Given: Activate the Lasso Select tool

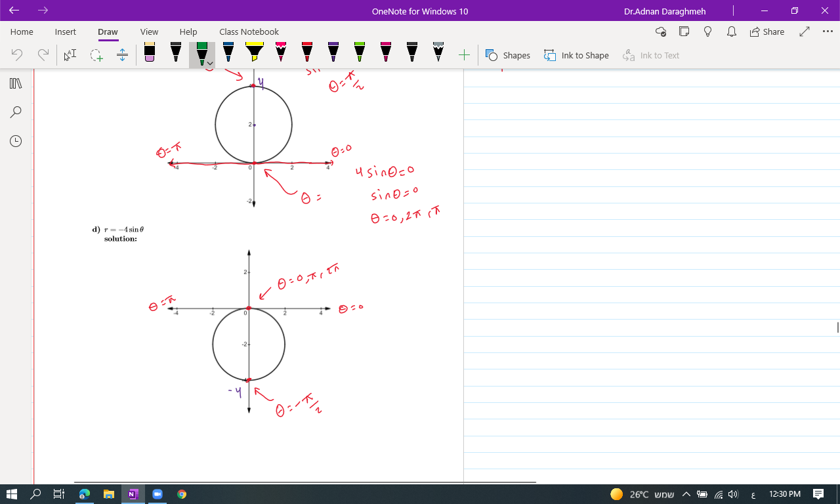Looking at the screenshot, I should click(x=96, y=55).
